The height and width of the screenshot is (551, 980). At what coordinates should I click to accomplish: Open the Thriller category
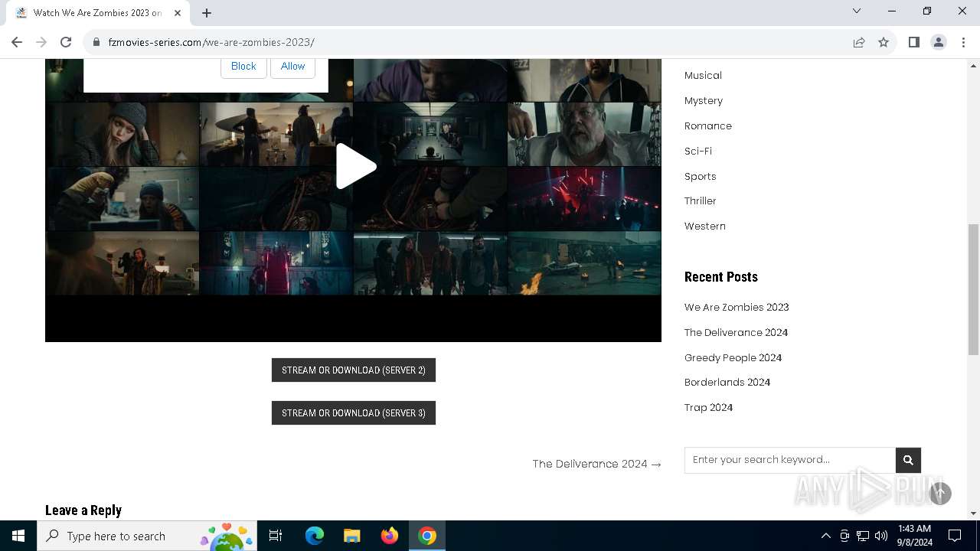701,201
